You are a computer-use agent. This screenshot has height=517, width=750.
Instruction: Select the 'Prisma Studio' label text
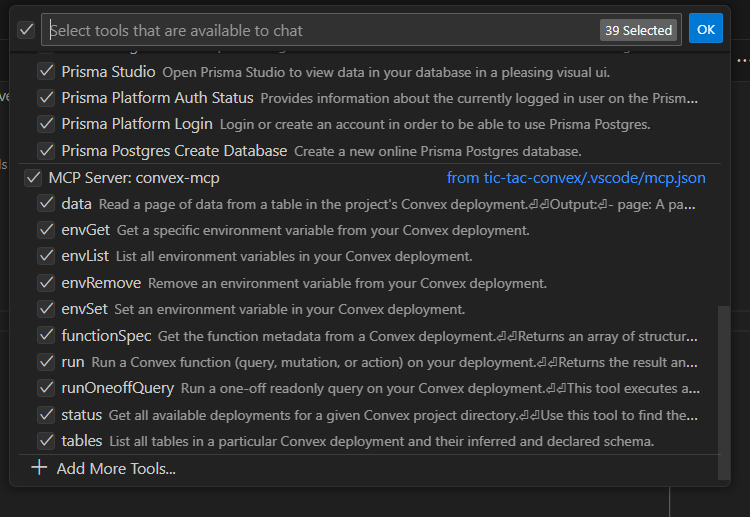108,72
